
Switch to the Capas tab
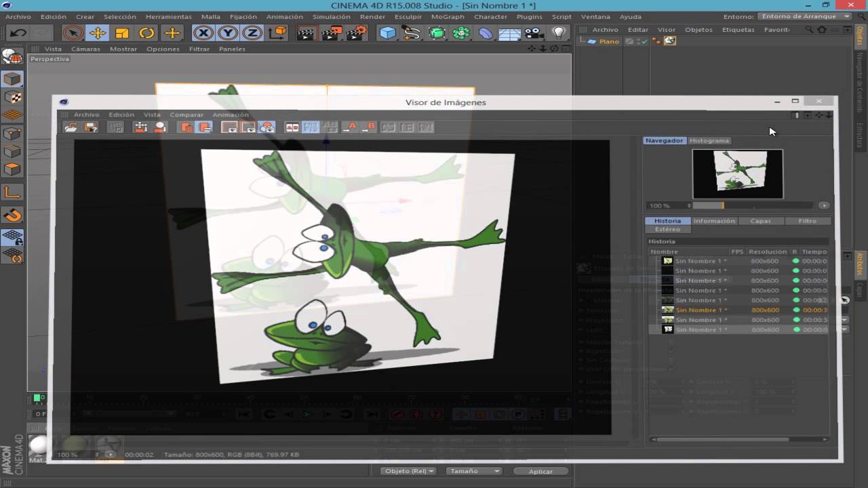point(760,221)
